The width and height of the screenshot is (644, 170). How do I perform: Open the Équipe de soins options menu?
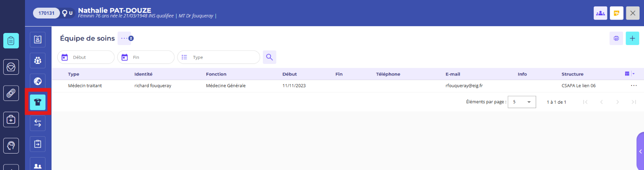tap(125, 39)
